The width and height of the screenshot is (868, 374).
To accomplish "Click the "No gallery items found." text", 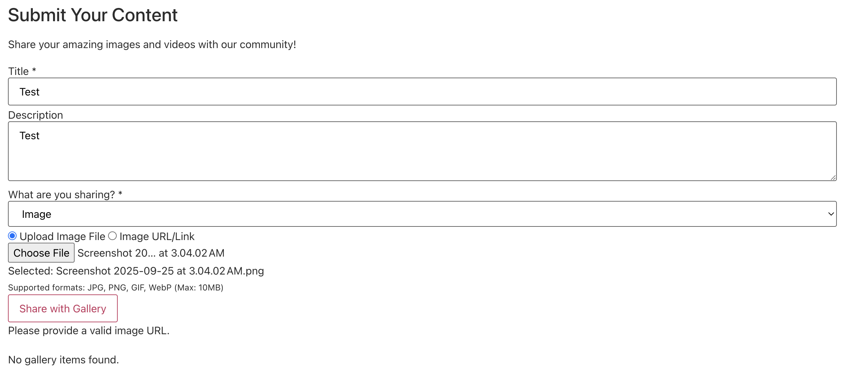I will click(x=63, y=360).
